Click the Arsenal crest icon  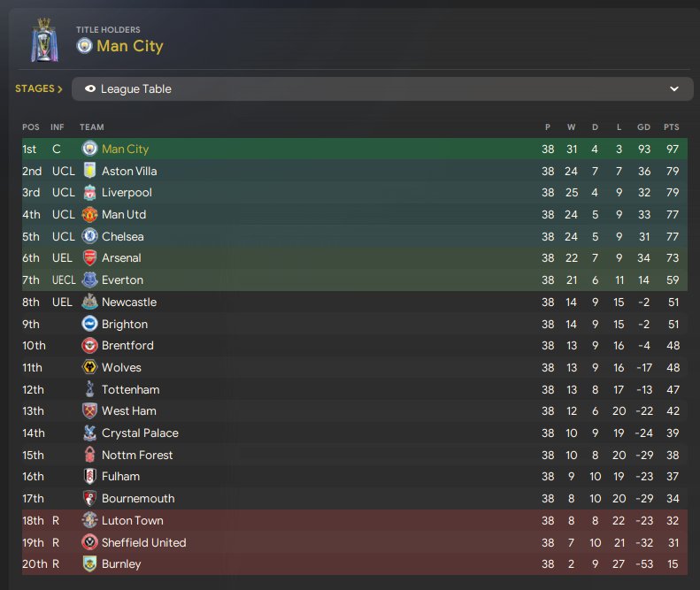tap(89, 258)
